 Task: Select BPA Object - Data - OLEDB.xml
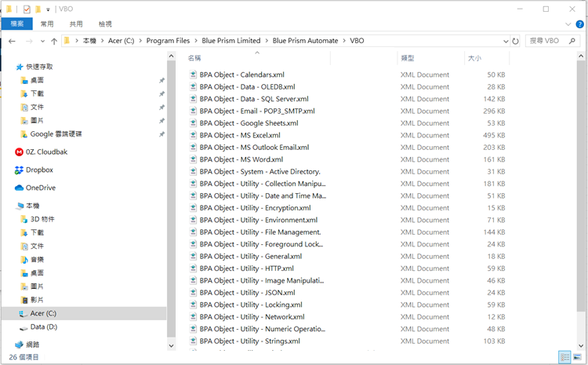(247, 87)
